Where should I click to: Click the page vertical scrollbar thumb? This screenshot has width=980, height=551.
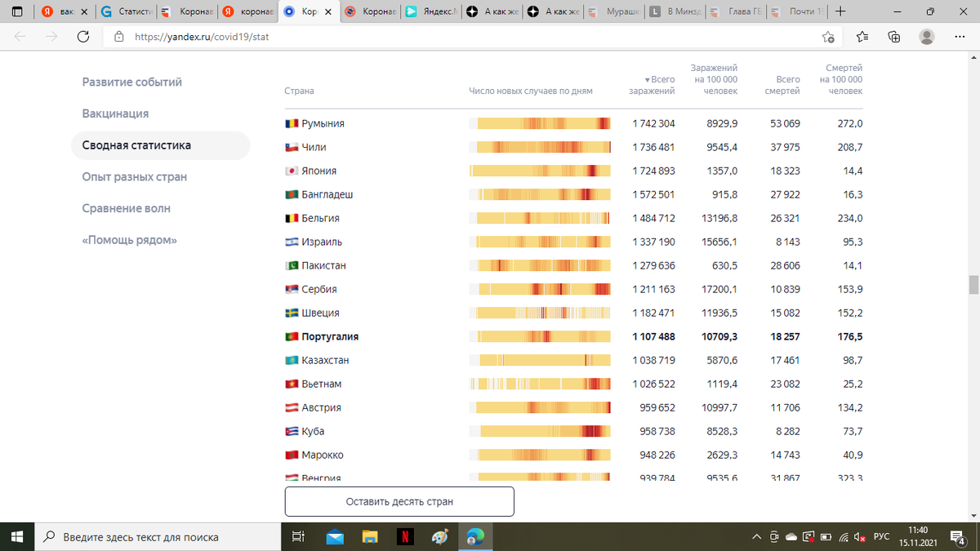coord(973,285)
